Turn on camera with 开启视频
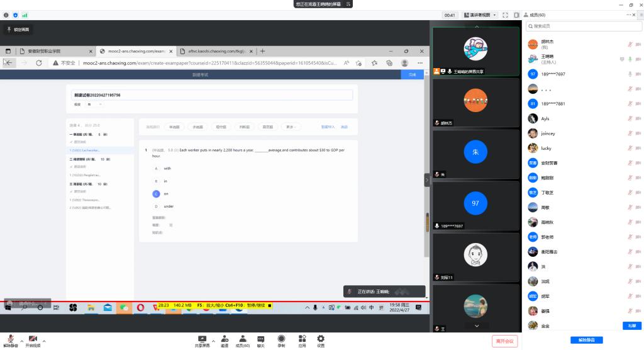The image size is (644, 350). [x=33, y=339]
